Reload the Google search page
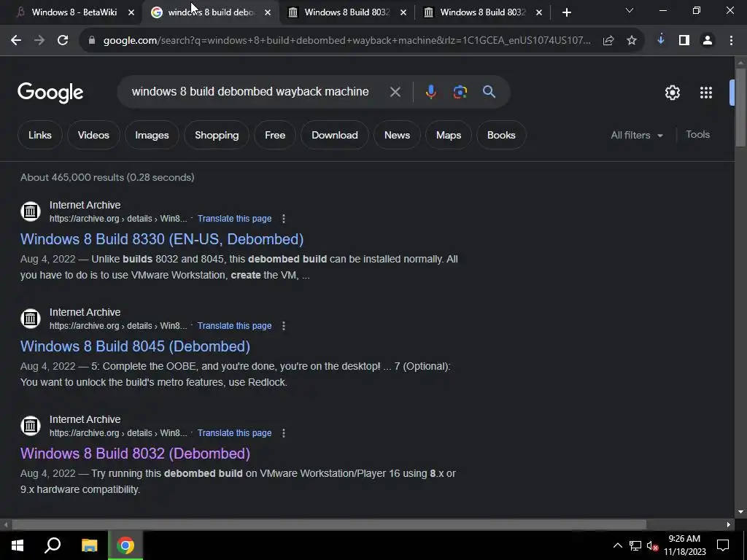This screenshot has height=560, width=747. [x=63, y=41]
